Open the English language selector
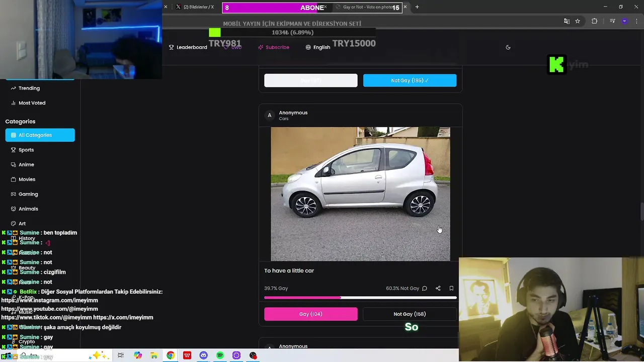 [318, 47]
